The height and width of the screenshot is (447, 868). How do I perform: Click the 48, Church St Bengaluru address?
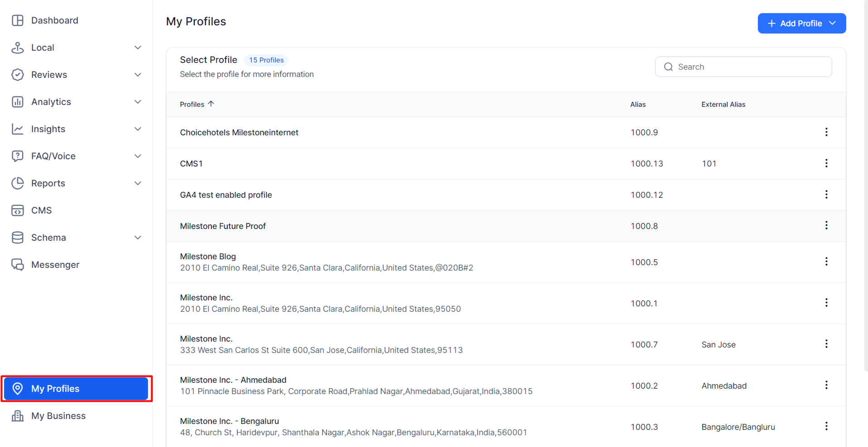354,433
